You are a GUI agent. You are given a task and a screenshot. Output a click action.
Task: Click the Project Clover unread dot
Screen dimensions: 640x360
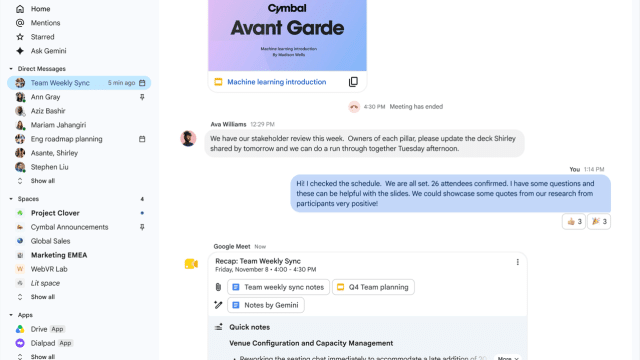point(142,213)
